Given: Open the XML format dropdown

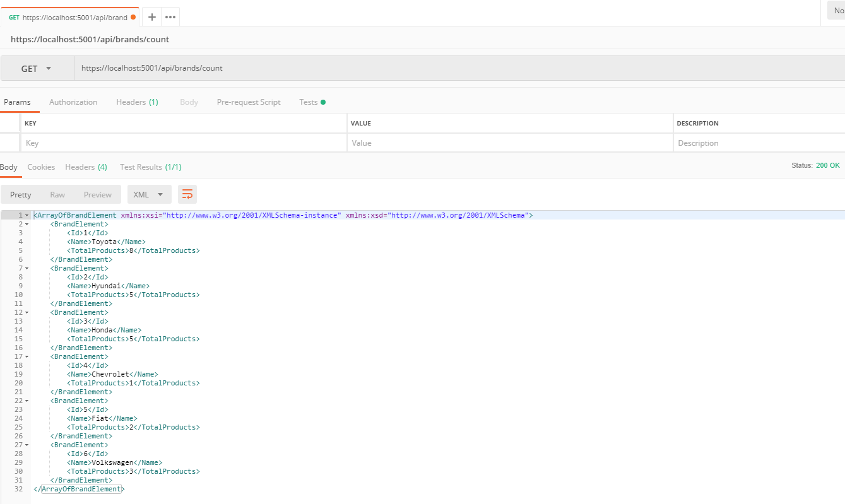Looking at the screenshot, I should pos(149,194).
